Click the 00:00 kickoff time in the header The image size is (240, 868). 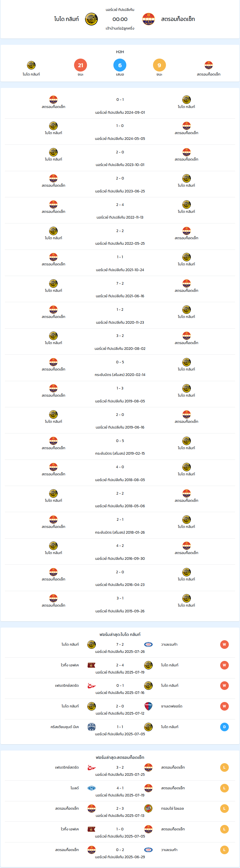(x=120, y=19)
